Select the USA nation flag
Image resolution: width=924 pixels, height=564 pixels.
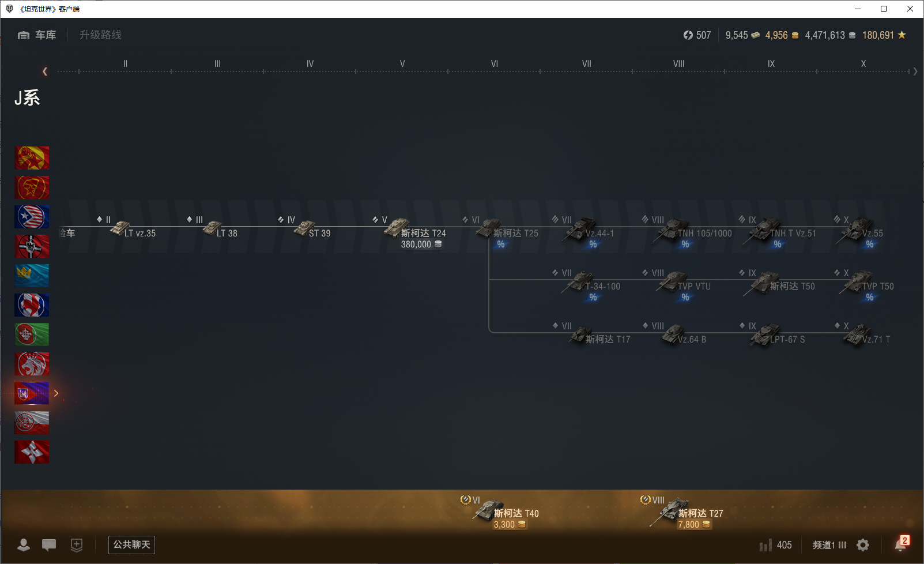tap(32, 217)
